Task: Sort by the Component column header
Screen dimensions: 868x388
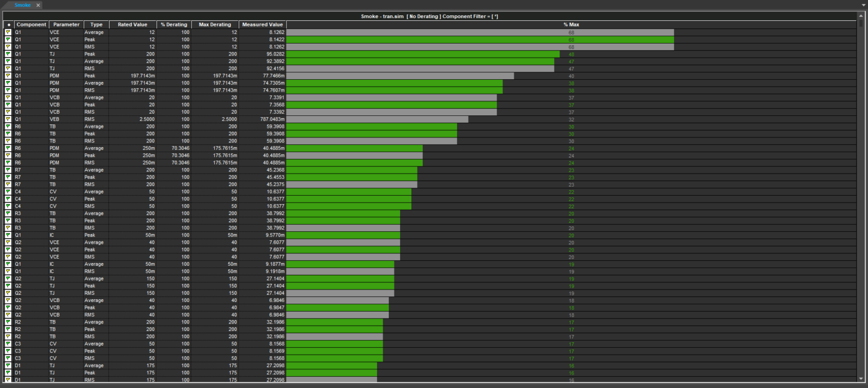Action: pos(31,24)
